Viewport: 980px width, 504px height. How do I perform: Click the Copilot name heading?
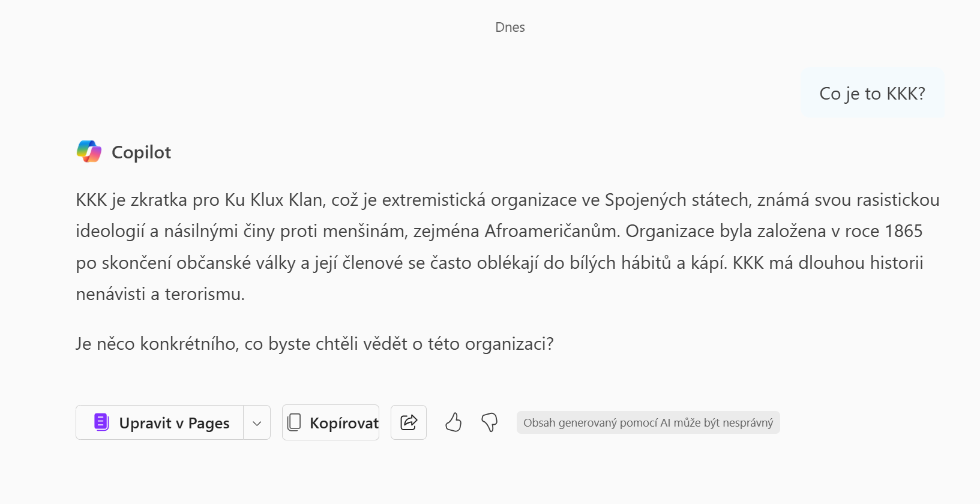141,152
